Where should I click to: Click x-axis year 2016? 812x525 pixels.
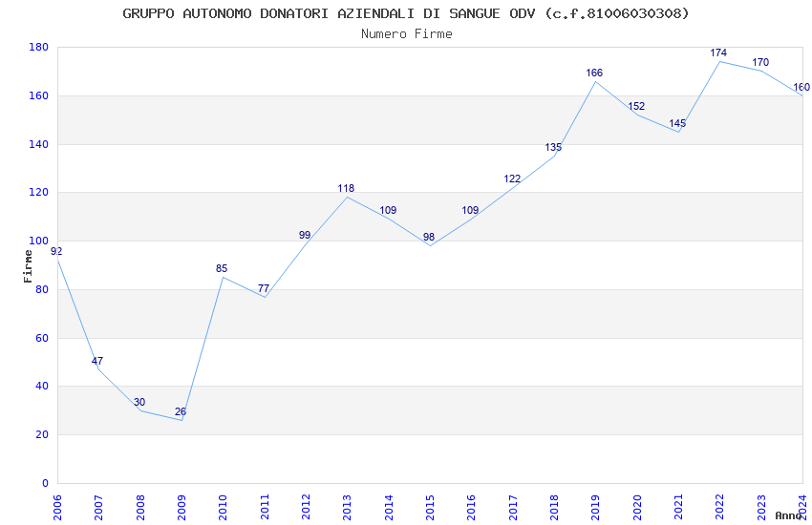471,508
